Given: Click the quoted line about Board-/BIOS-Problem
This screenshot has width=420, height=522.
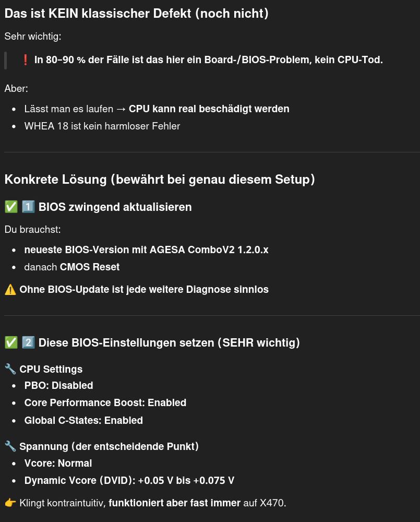Looking at the screenshot, I should click(x=208, y=60).
